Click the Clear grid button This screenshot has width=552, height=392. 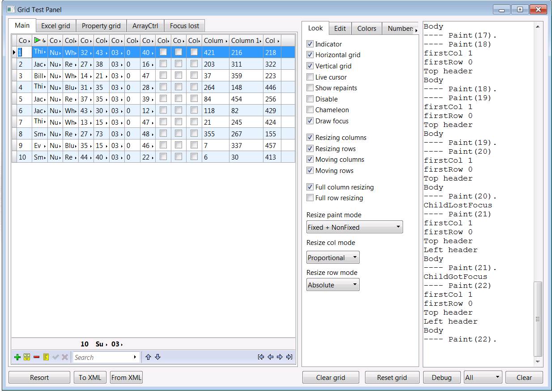[x=331, y=378]
